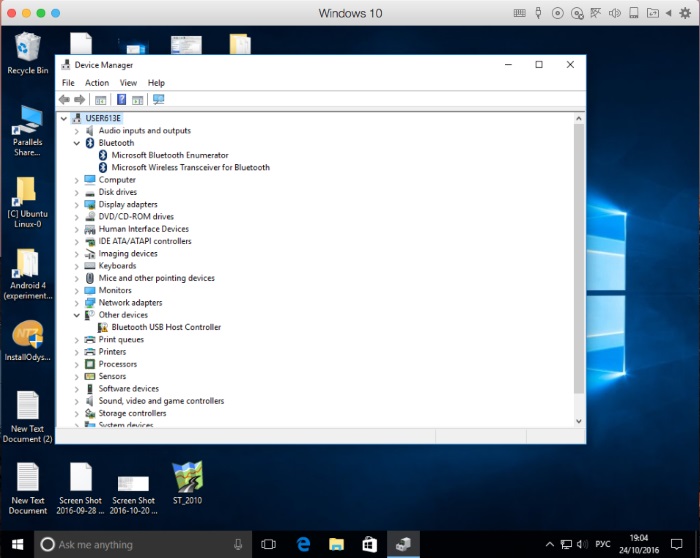The width and height of the screenshot is (700, 558).
Task: Collapse the USER613E root node
Action: (64, 118)
